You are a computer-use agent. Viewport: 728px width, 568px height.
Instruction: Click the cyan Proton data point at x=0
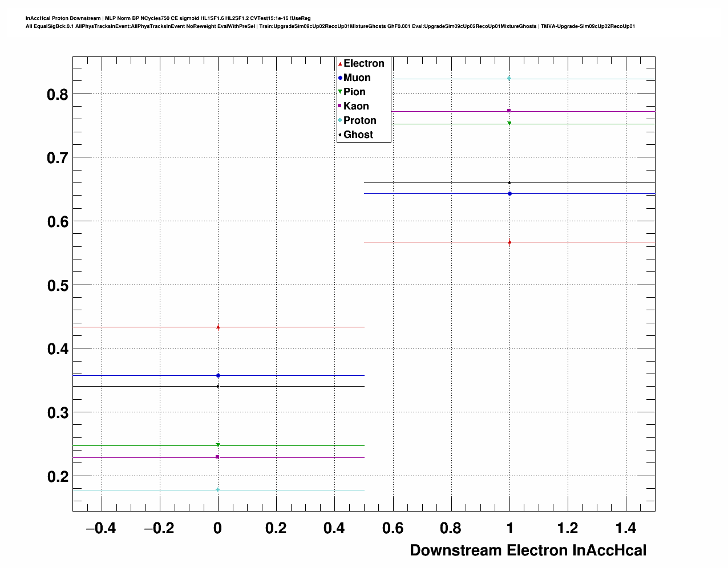pos(218,489)
